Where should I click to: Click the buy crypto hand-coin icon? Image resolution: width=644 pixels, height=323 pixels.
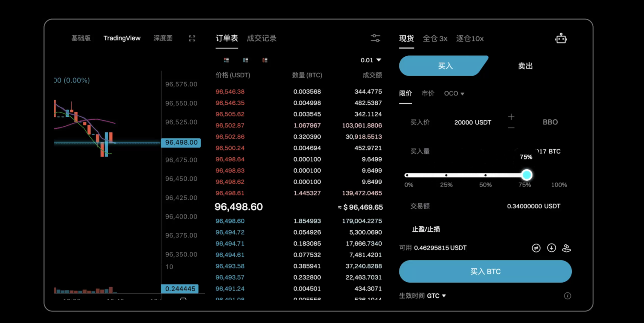pos(566,248)
